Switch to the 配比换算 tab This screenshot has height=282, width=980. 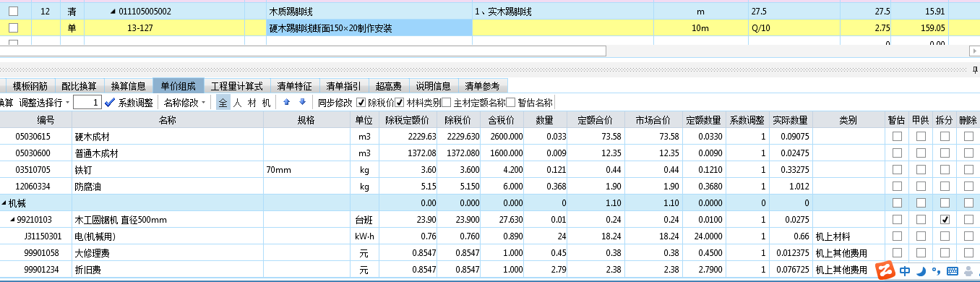click(x=79, y=85)
